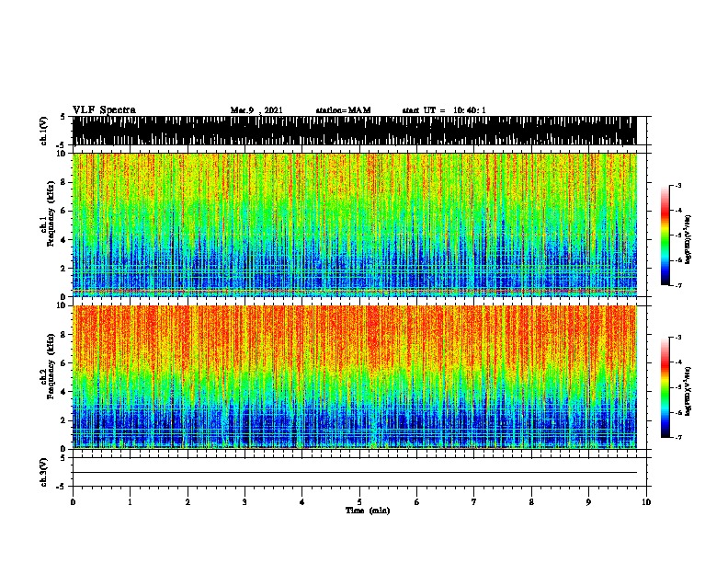This screenshot has width=728, height=563.
Task: Click the '6' tick label on the Time axis
Action: pyautogui.click(x=416, y=501)
